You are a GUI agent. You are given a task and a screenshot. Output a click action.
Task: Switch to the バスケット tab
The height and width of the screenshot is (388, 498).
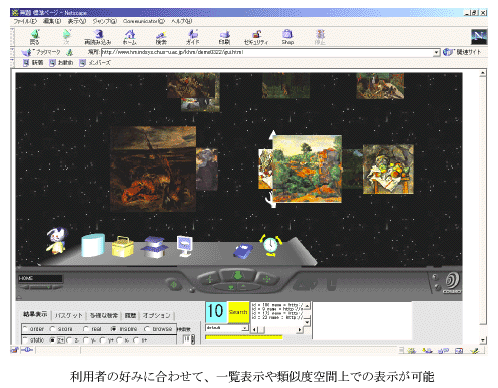68,315
